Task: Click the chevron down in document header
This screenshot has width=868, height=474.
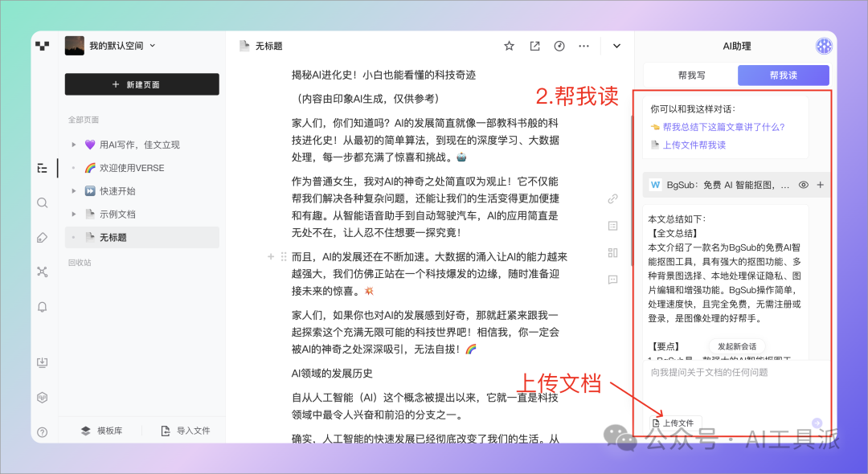Action: click(616, 46)
